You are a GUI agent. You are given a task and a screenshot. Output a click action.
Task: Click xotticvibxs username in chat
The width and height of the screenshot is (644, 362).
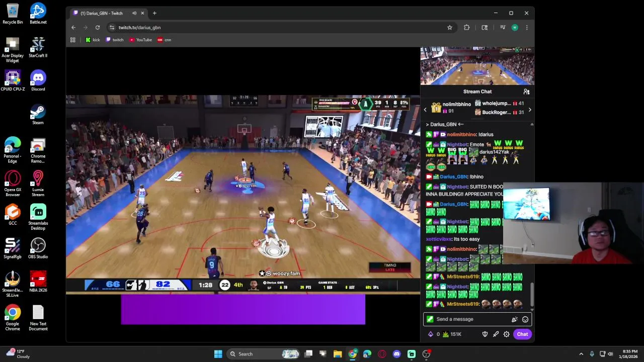point(439,239)
